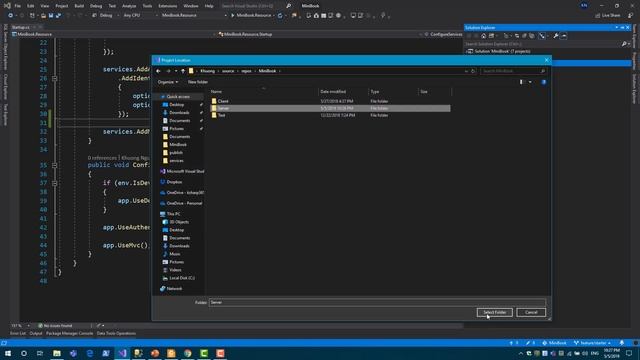Open the Build menu
This screenshot has width=640, height=360.
(x=79, y=6)
